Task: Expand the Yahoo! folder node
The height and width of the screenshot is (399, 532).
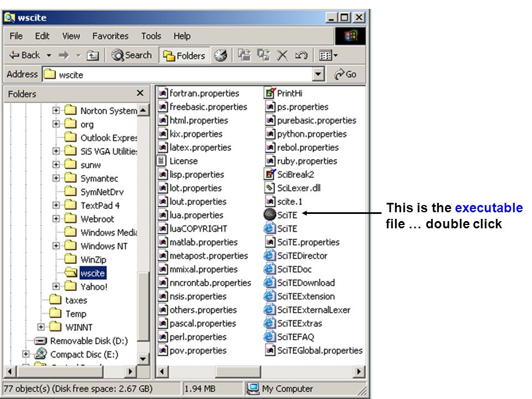Action: (x=56, y=287)
